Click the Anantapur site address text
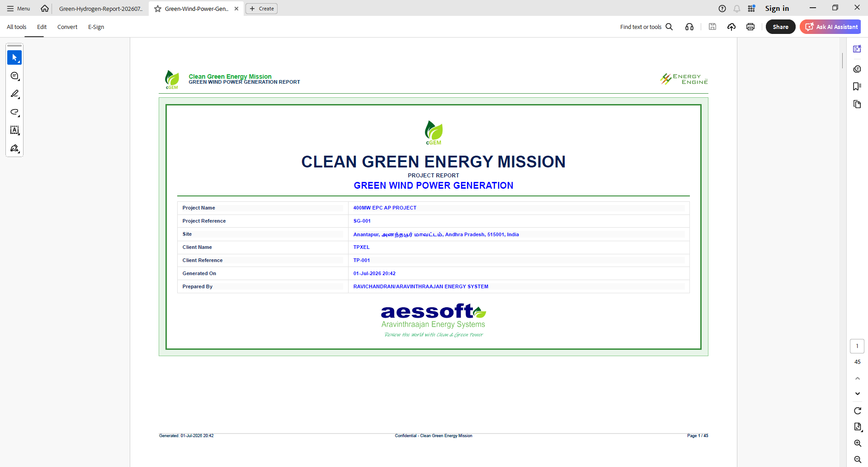Image resolution: width=868 pixels, height=467 pixels. click(436, 234)
